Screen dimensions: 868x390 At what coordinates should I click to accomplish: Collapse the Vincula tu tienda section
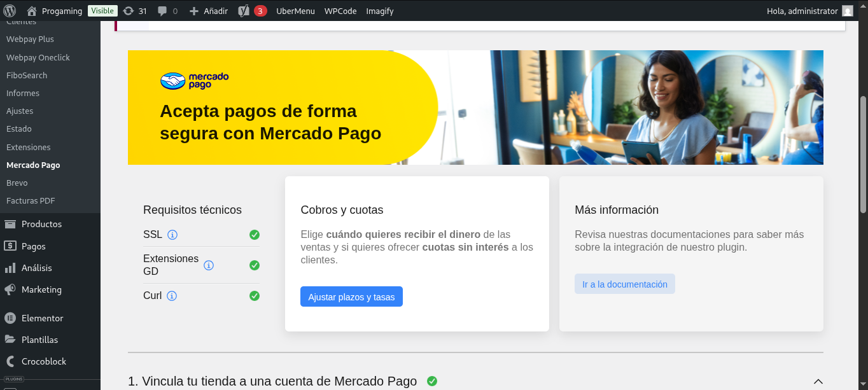tap(818, 381)
